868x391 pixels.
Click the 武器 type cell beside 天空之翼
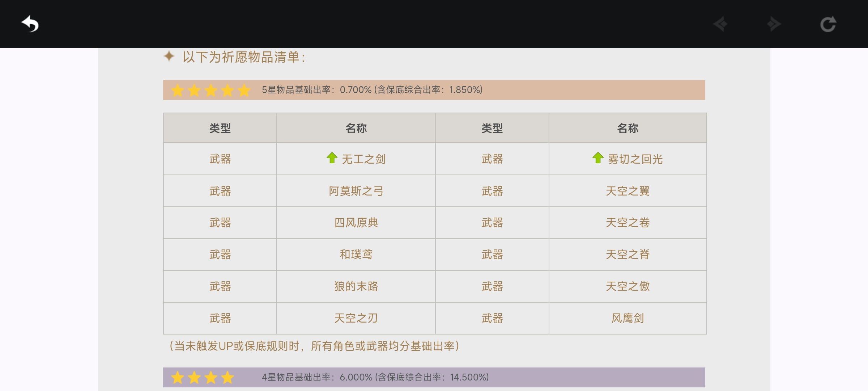point(492,191)
